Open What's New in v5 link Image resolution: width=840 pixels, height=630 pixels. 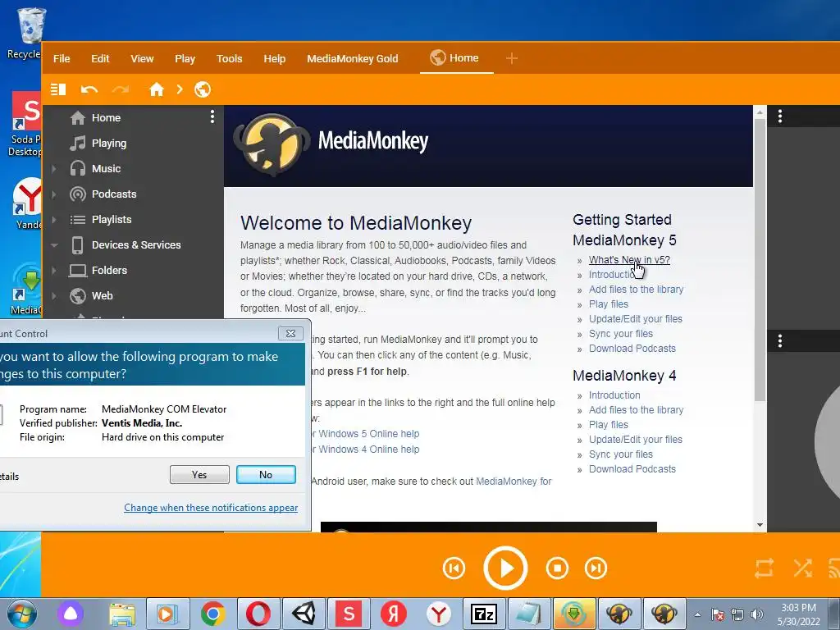[x=629, y=260]
